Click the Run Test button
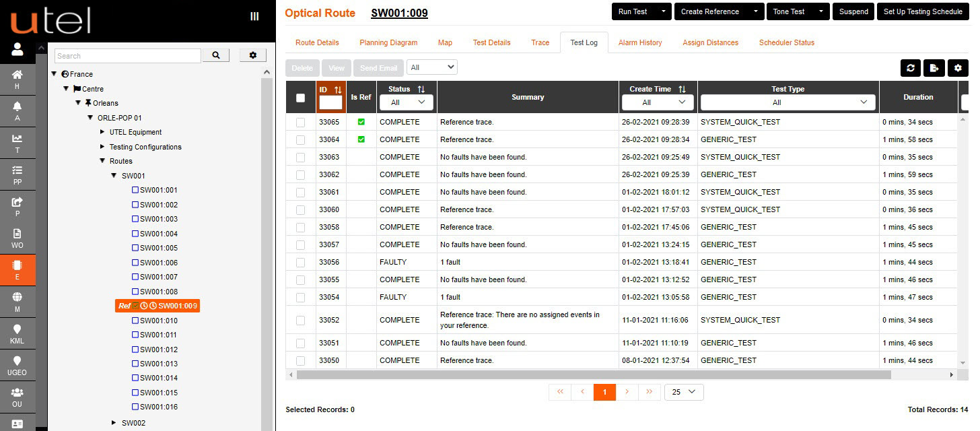Image resolution: width=980 pixels, height=431 pixels. click(x=633, y=11)
